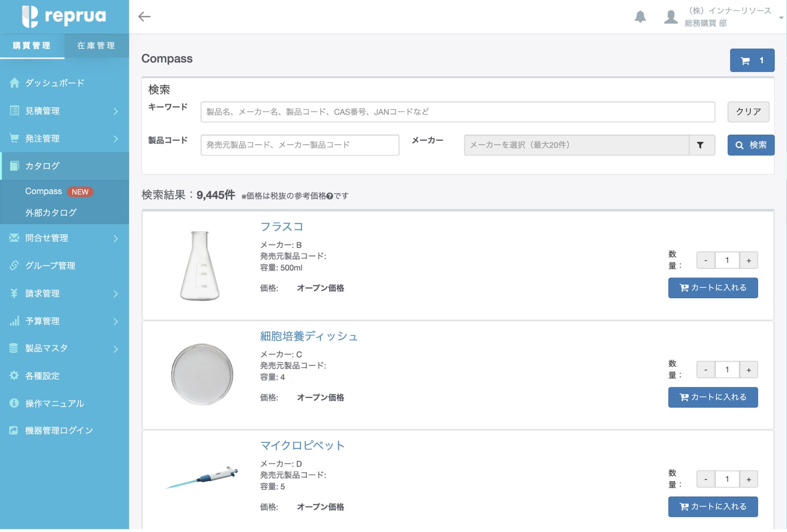Click the reference price help icon

(330, 196)
